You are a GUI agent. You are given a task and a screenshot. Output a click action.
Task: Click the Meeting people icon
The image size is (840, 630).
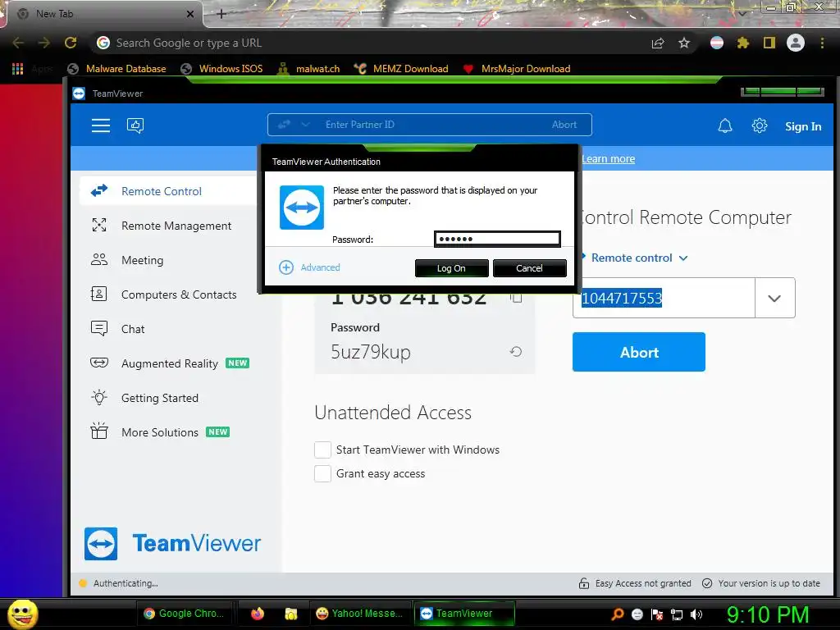(x=99, y=260)
